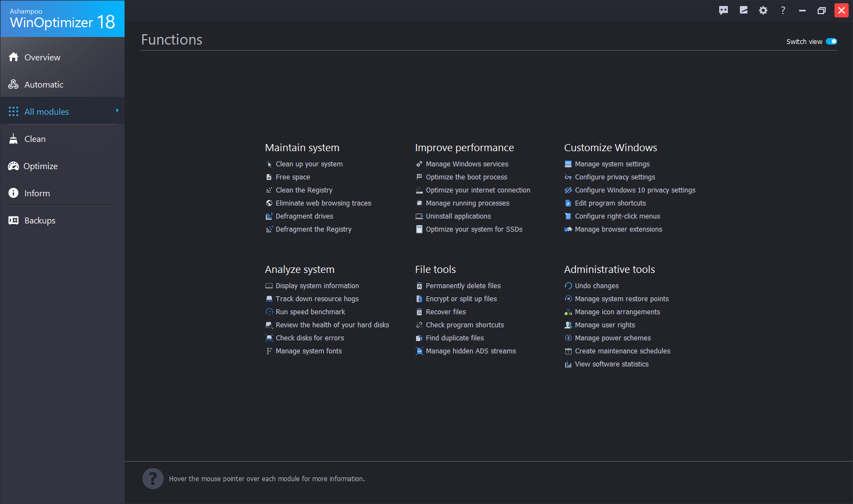Click the 'Administrative tools' heading
Screen dimensions: 853x504
click(609, 269)
